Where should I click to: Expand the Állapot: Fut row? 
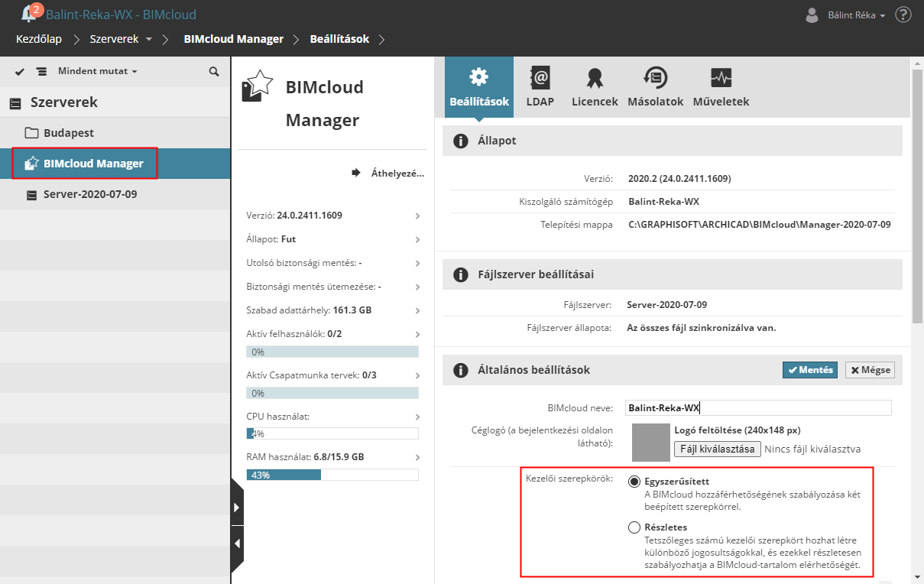333,239
